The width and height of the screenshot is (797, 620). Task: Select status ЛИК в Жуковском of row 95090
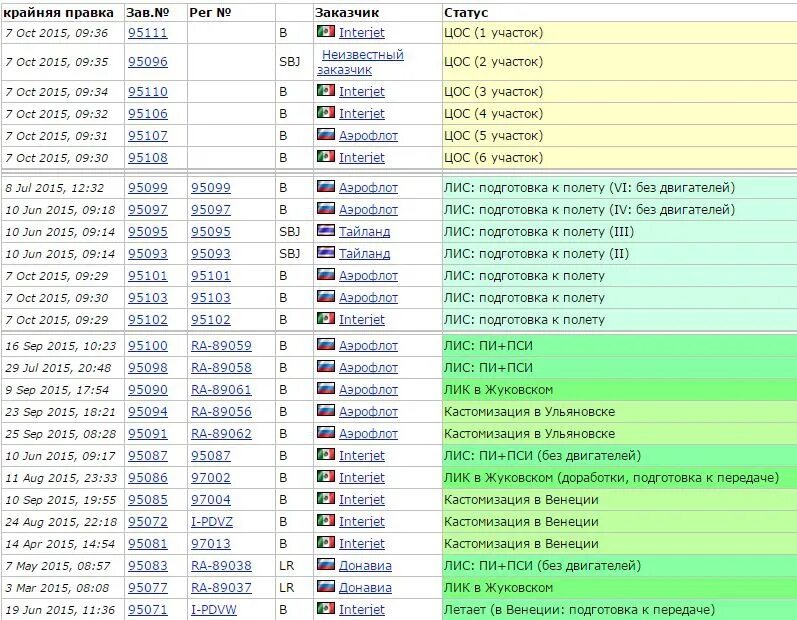pyautogui.click(x=498, y=390)
